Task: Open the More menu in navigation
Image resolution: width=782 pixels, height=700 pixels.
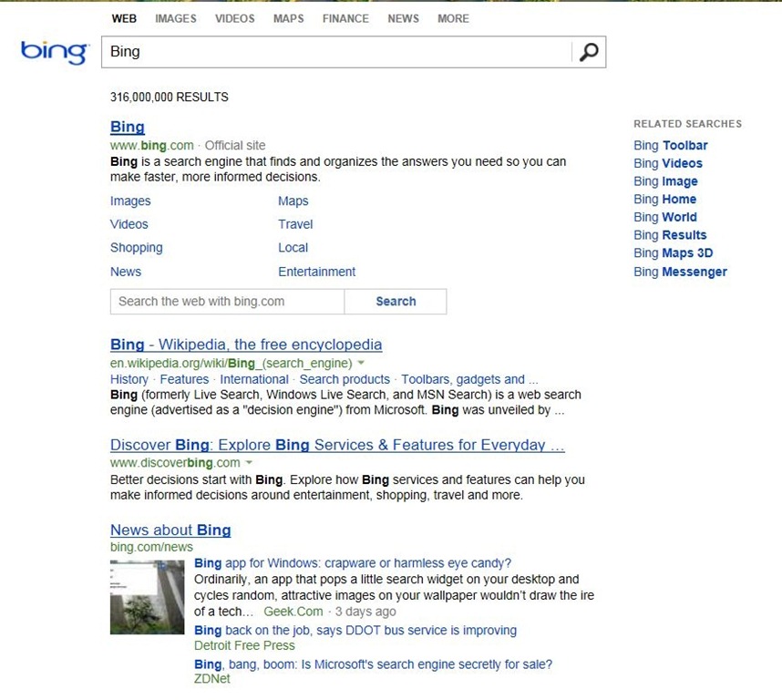Action: 453,18
